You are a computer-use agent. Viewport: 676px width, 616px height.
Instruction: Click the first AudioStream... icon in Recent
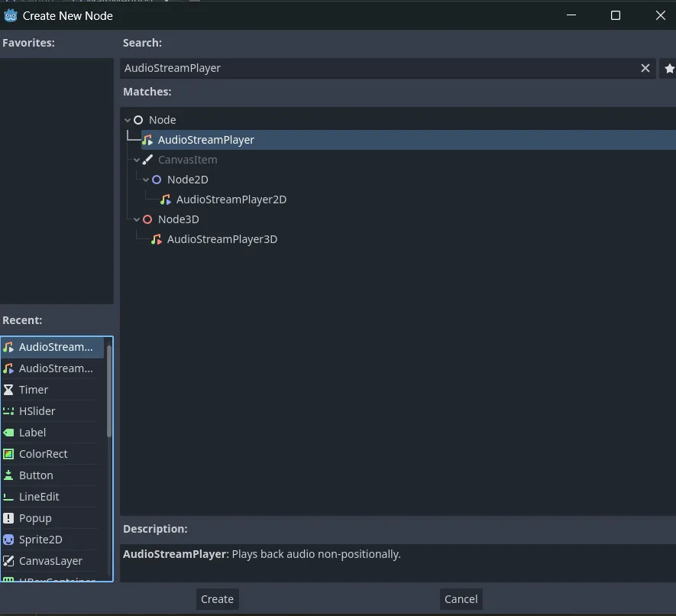click(8, 347)
